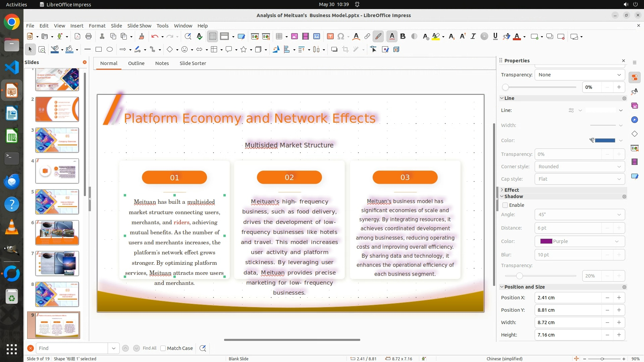Open the area Transparency None dropdown

pyautogui.click(x=579, y=75)
